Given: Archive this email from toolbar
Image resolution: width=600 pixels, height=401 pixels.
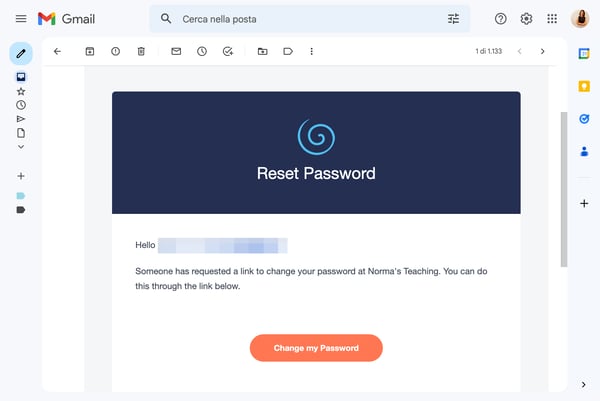Looking at the screenshot, I should click(90, 51).
